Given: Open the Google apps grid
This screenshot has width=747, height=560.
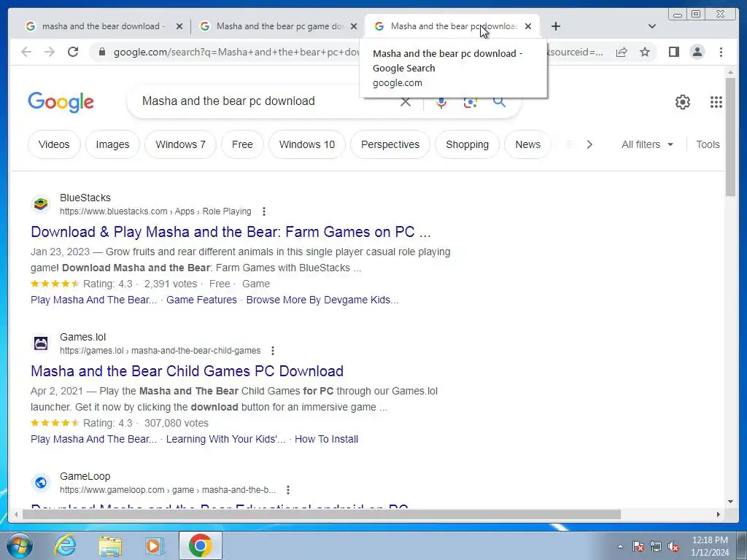Looking at the screenshot, I should 716,102.
